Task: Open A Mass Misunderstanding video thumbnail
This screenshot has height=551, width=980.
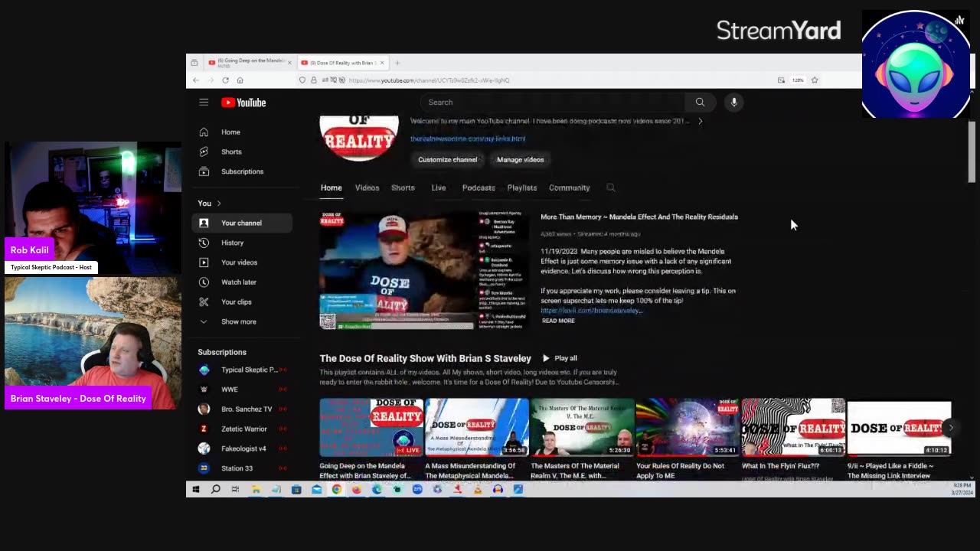Action: (477, 427)
